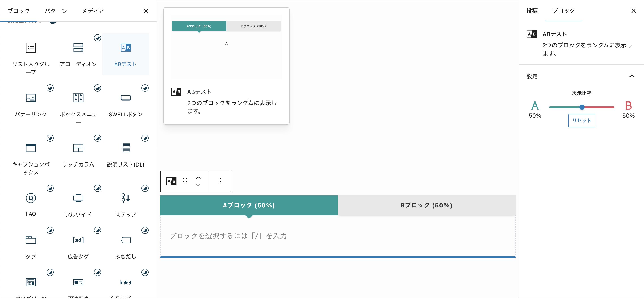Insert the 広告タグ ad tag block

point(78,246)
